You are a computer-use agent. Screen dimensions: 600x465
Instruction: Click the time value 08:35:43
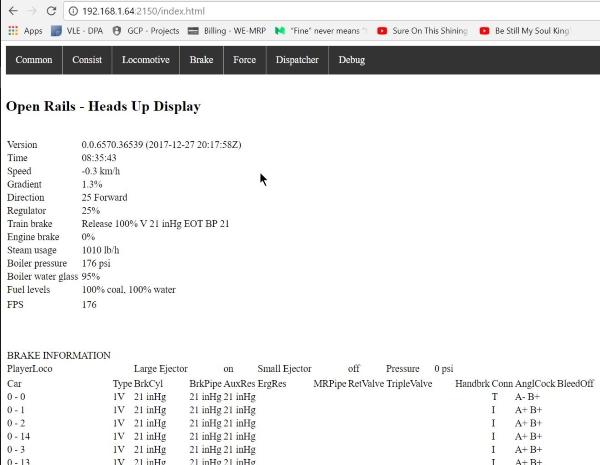point(99,158)
